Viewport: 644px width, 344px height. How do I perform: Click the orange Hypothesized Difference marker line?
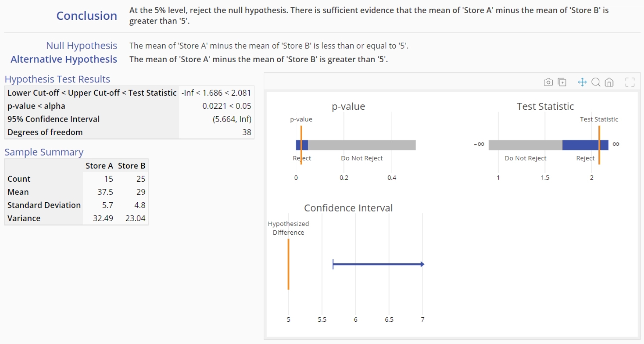coord(289,264)
